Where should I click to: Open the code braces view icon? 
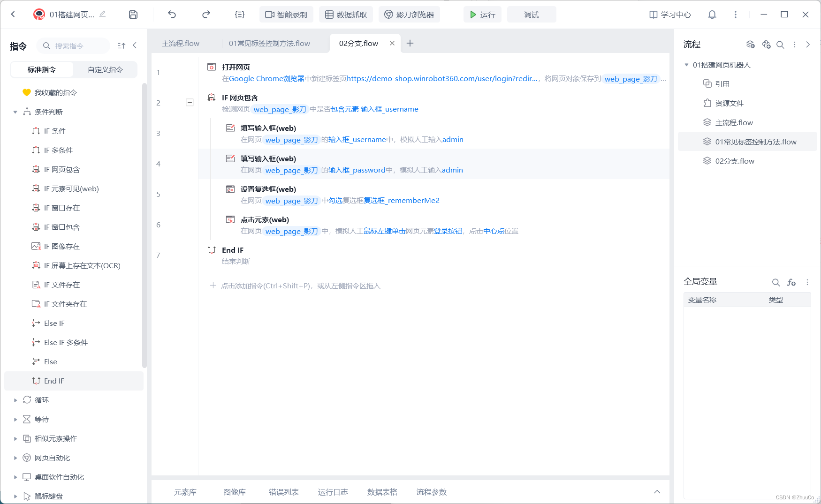(x=240, y=15)
